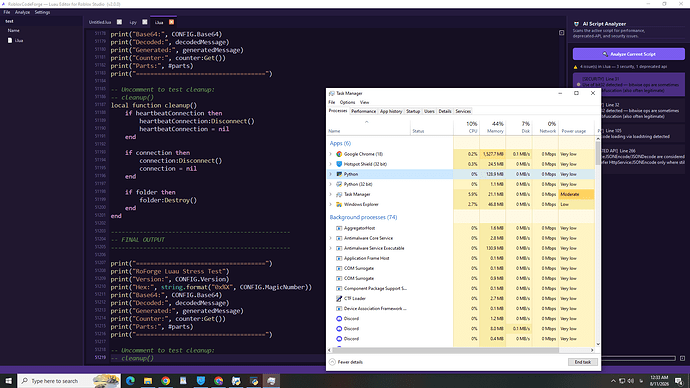
Task: Click the Analyze Current Script button
Action: tap(628, 54)
